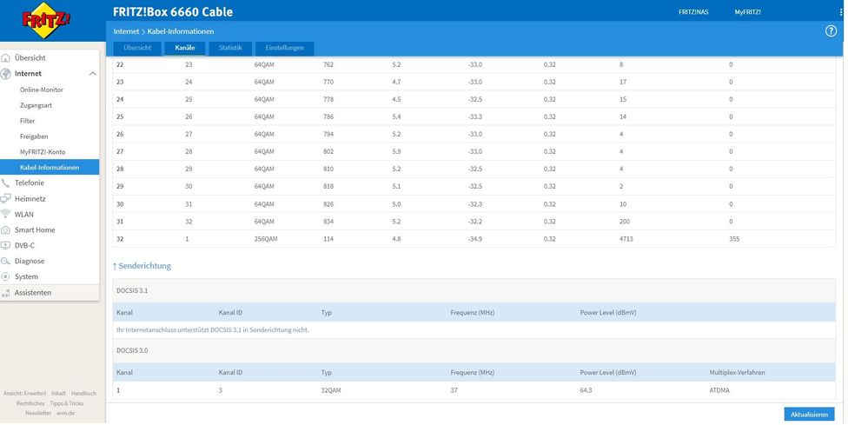Click the Senderichtung section heading
The height and width of the screenshot is (425, 868).
click(142, 266)
